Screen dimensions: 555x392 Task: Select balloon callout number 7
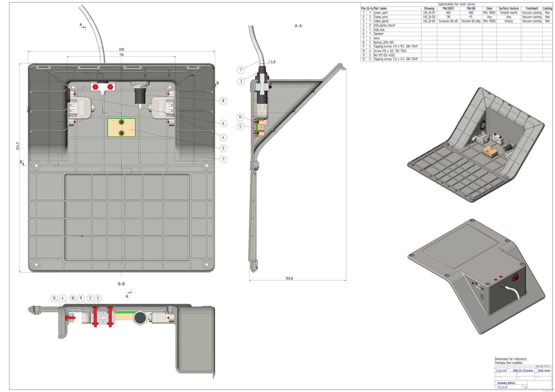[x=241, y=70]
